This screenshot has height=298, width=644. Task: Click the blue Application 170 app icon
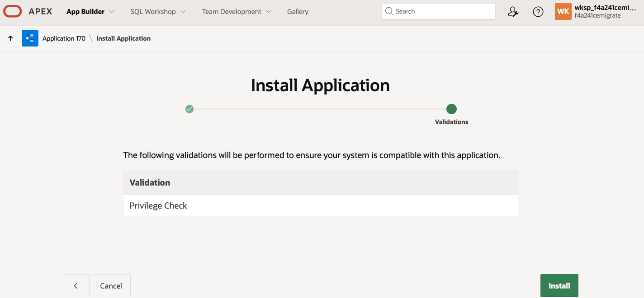point(30,38)
